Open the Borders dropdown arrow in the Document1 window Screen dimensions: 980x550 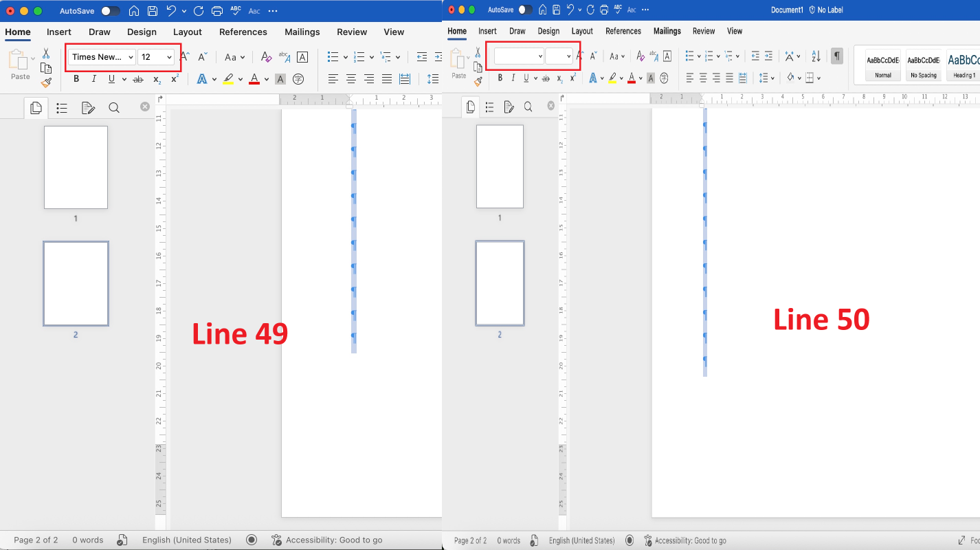click(x=818, y=78)
